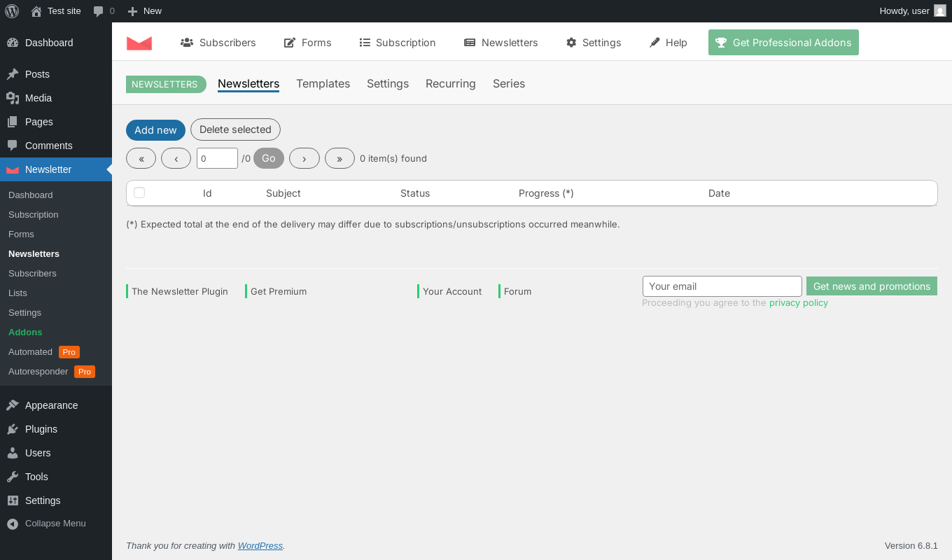Screen dimensions: 952x560
Task: Open Subscription in Newsletter submenu
Action: point(34,215)
